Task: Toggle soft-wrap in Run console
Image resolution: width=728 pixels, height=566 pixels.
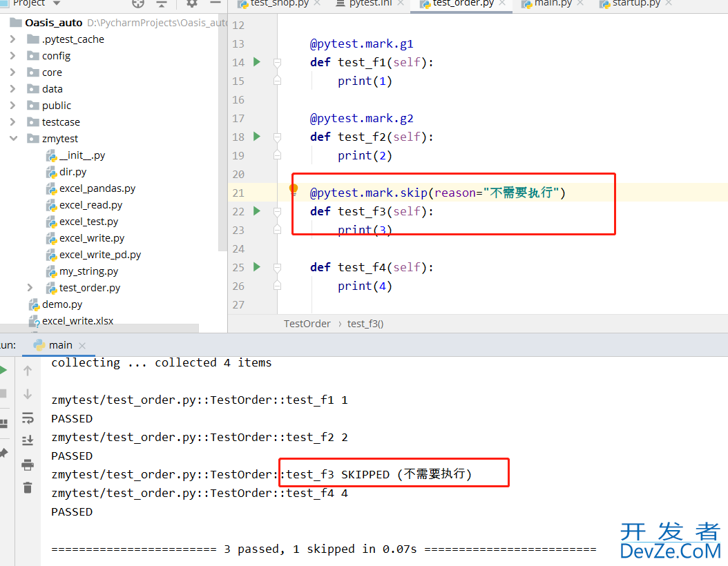Action: tap(28, 418)
